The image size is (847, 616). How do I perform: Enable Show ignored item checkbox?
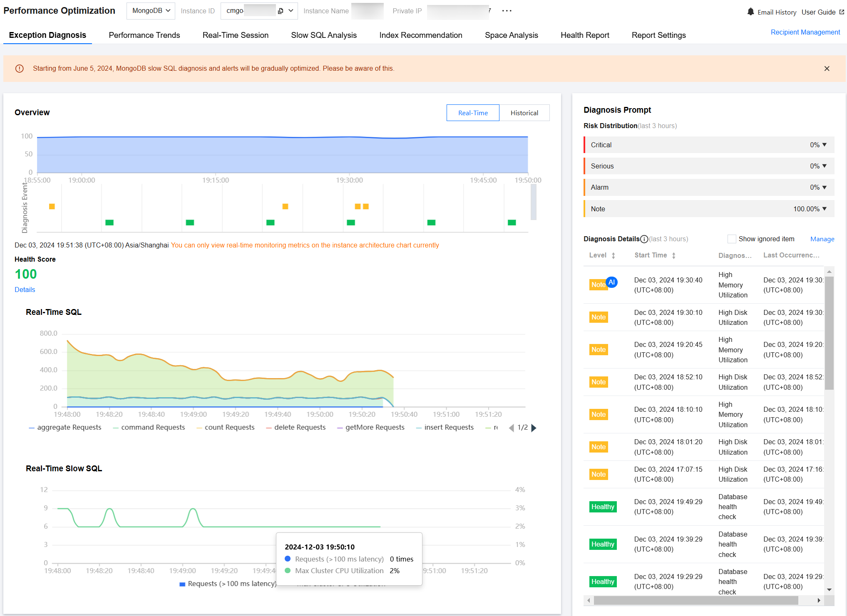tap(731, 239)
